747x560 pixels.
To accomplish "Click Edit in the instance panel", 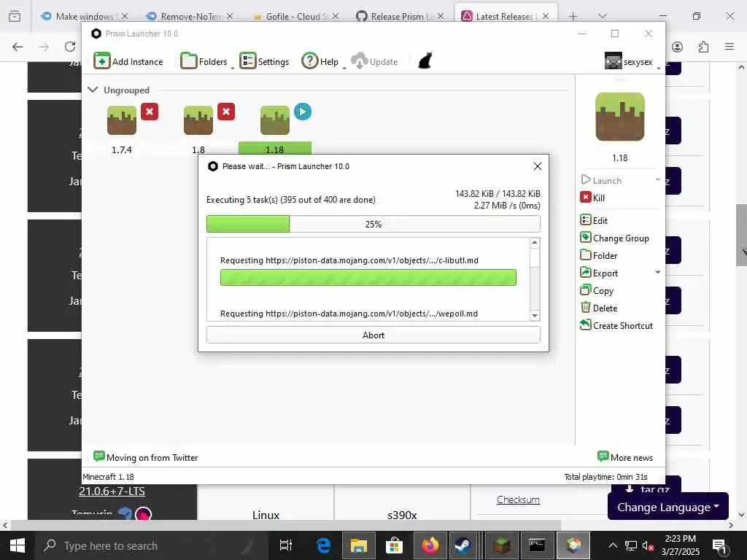I will tap(594, 220).
